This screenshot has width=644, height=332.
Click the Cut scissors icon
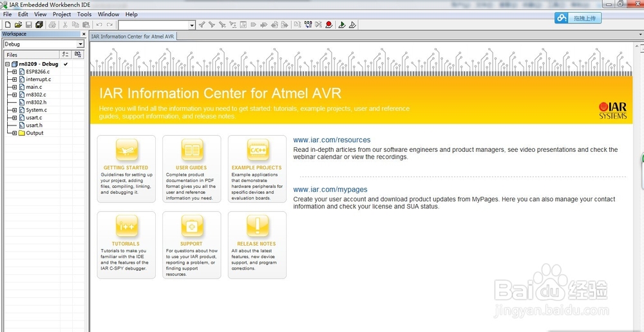[65, 24]
